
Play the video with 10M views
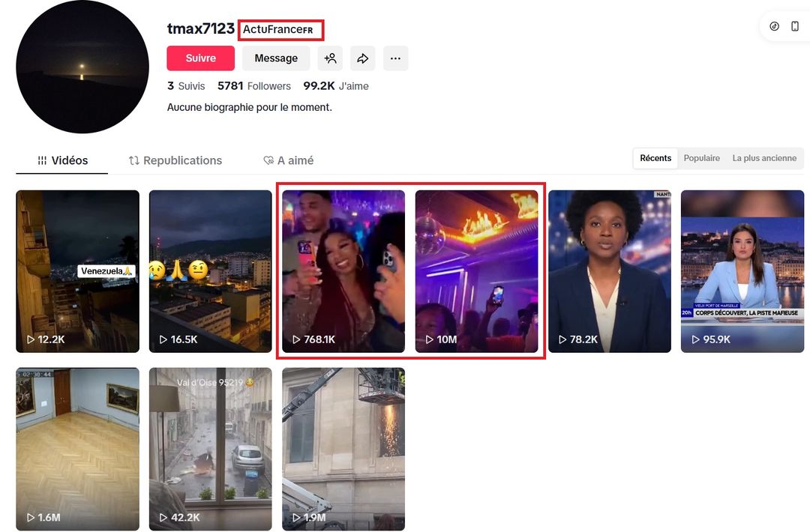(x=476, y=271)
